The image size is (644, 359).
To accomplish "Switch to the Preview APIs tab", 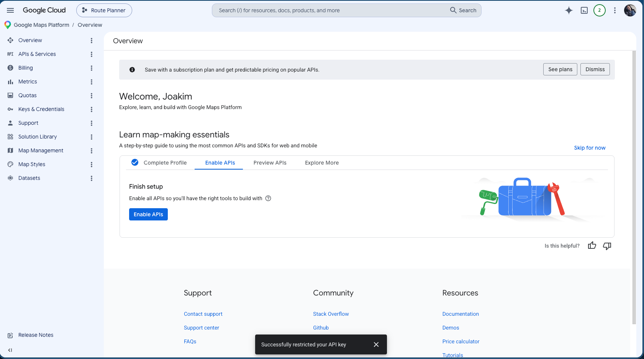I will (x=270, y=163).
